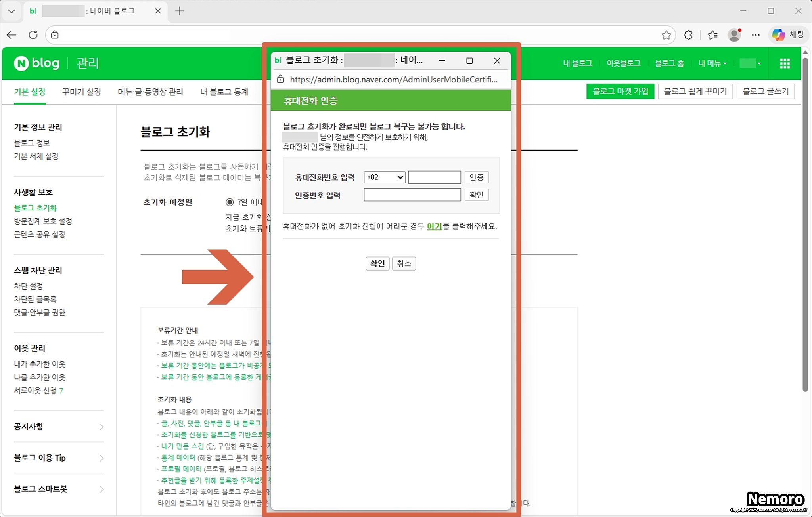Open browser extensions puzzle icon
Screen dimensions: 812x517
coord(688,35)
